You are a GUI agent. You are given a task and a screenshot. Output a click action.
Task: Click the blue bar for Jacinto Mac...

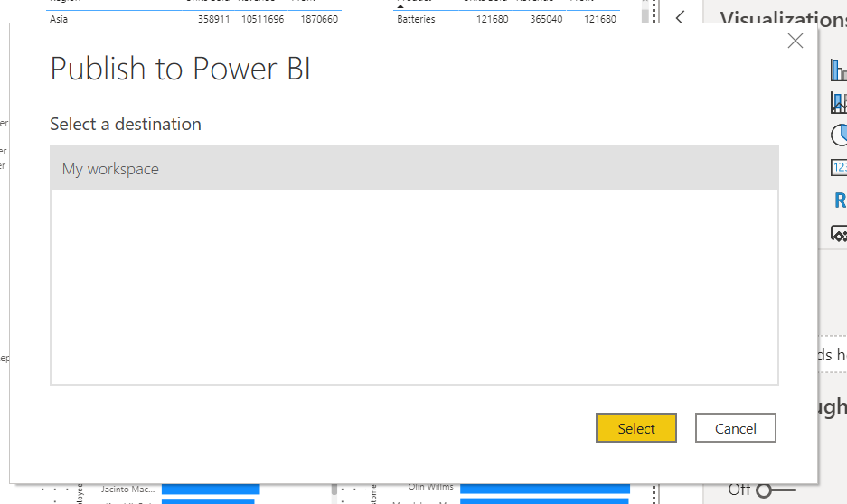210,490
